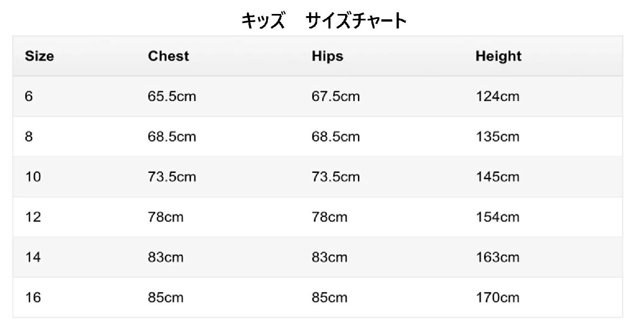Click the 67.5cm hips value
This screenshot has width=644, height=326.
335,97
